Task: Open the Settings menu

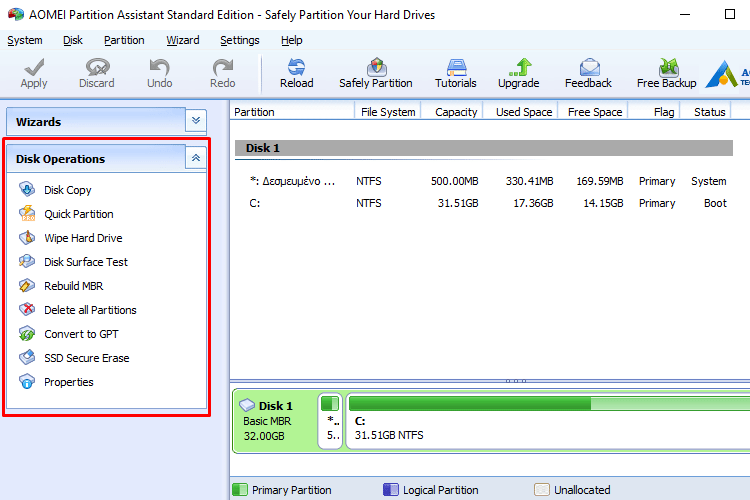Action: [240, 40]
